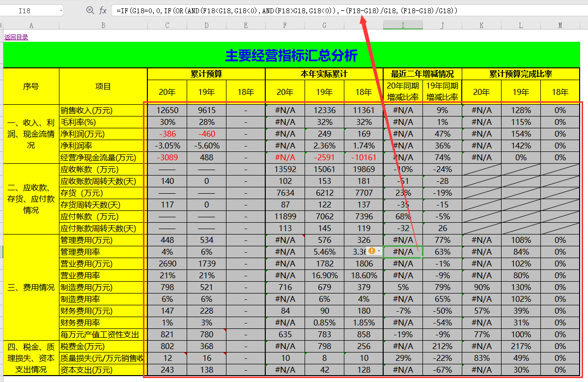
Task: Select column G header
Action: click(324, 26)
